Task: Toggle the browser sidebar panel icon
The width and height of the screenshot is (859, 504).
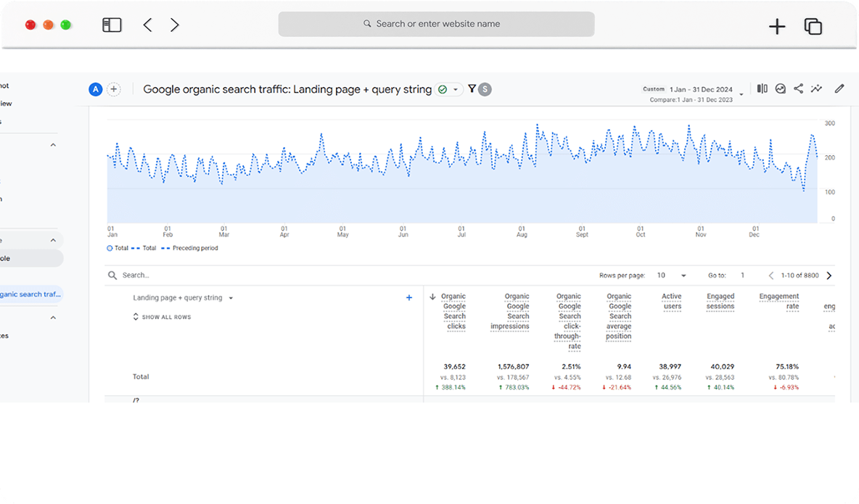Action: click(x=112, y=25)
